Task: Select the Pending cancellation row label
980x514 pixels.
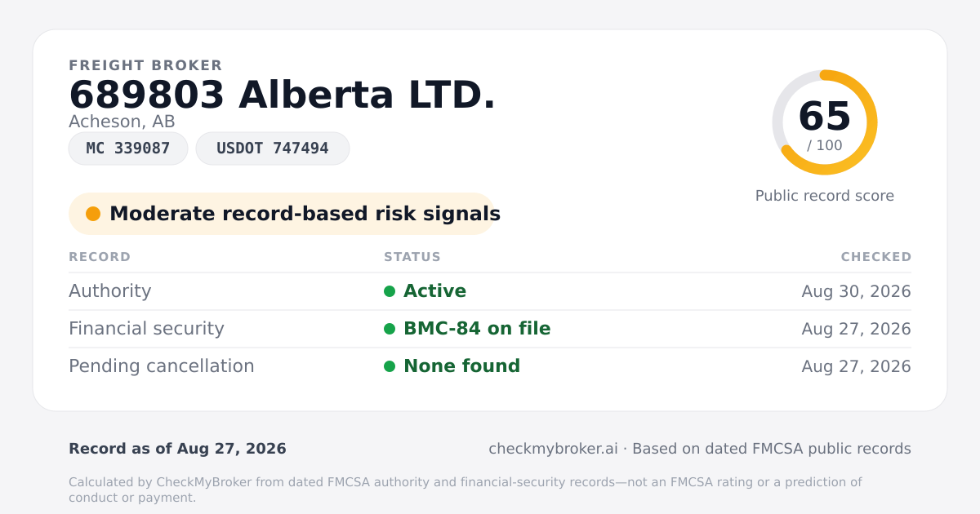Action: [x=162, y=366]
